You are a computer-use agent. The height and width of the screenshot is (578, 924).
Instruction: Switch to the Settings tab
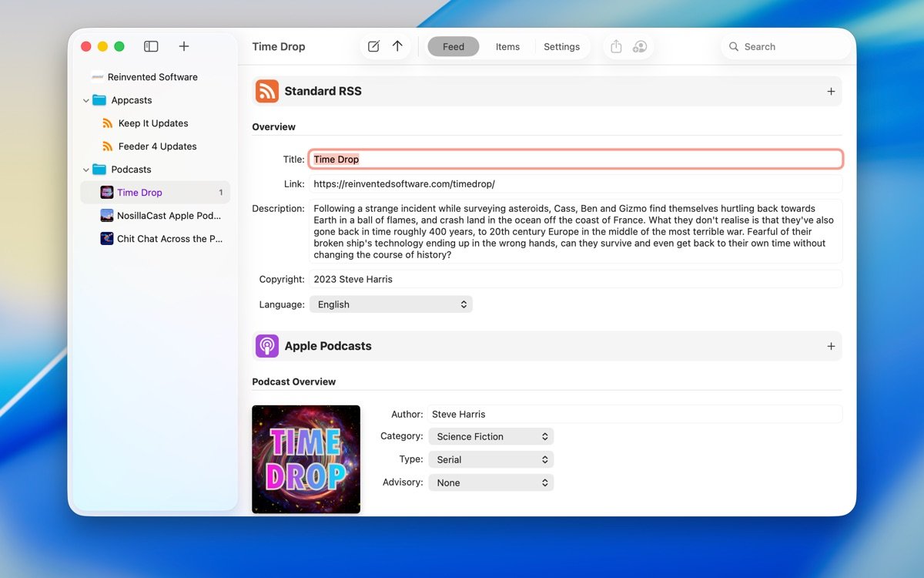[x=562, y=47]
